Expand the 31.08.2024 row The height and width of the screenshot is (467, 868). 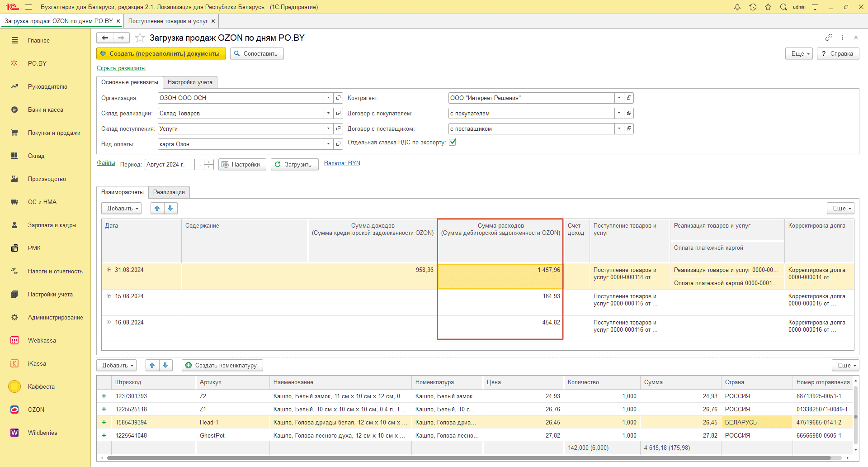pos(108,270)
